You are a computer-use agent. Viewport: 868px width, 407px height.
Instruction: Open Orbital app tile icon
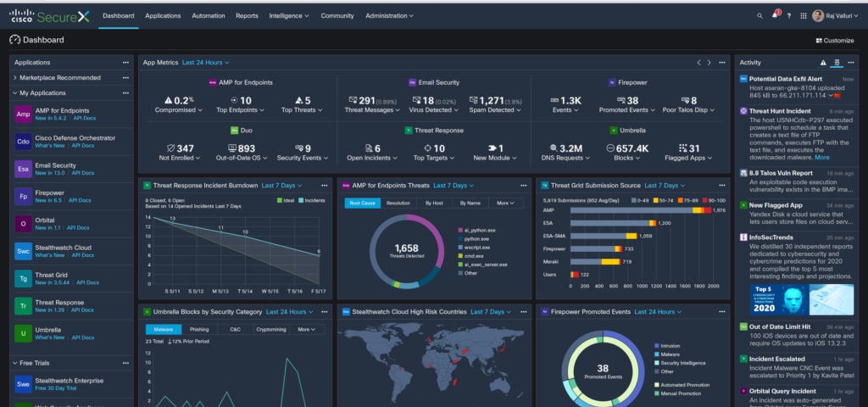23,224
